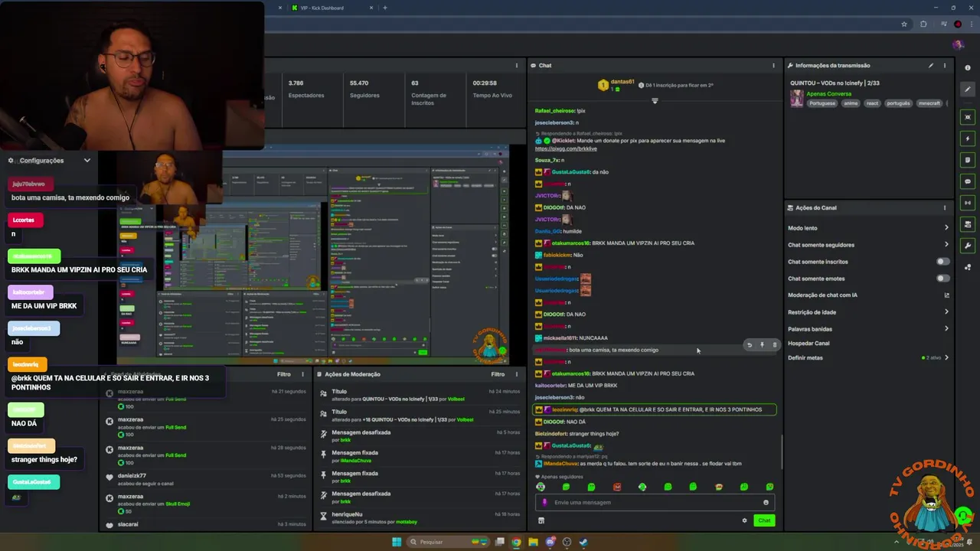Open activity feed three-dot menu
The width and height of the screenshot is (980, 551).
click(x=303, y=375)
